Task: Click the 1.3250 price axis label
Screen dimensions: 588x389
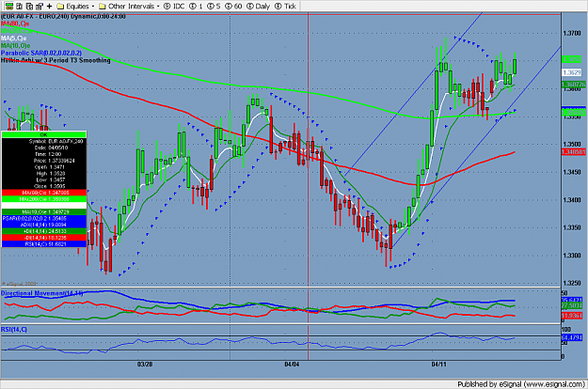Action: click(x=572, y=283)
